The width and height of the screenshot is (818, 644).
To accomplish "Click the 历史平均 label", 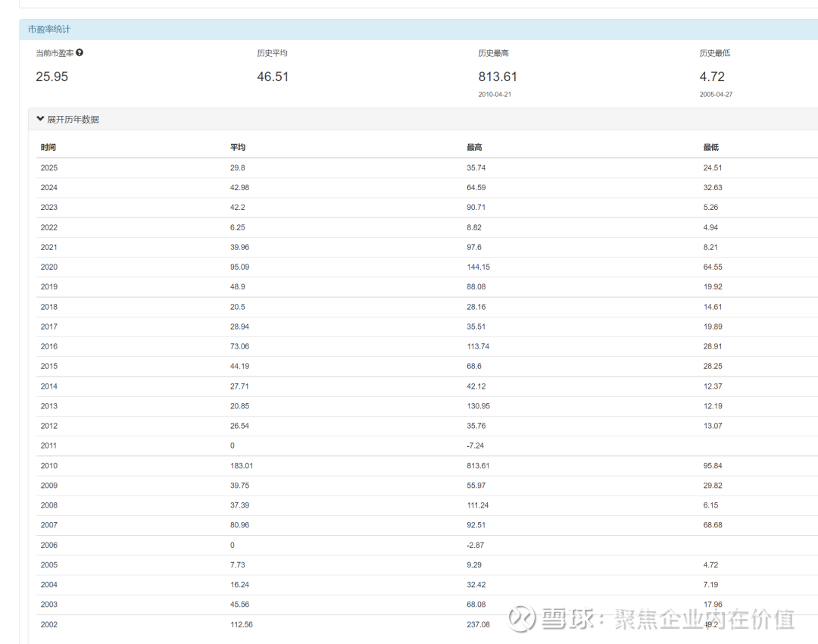I will 272,53.
